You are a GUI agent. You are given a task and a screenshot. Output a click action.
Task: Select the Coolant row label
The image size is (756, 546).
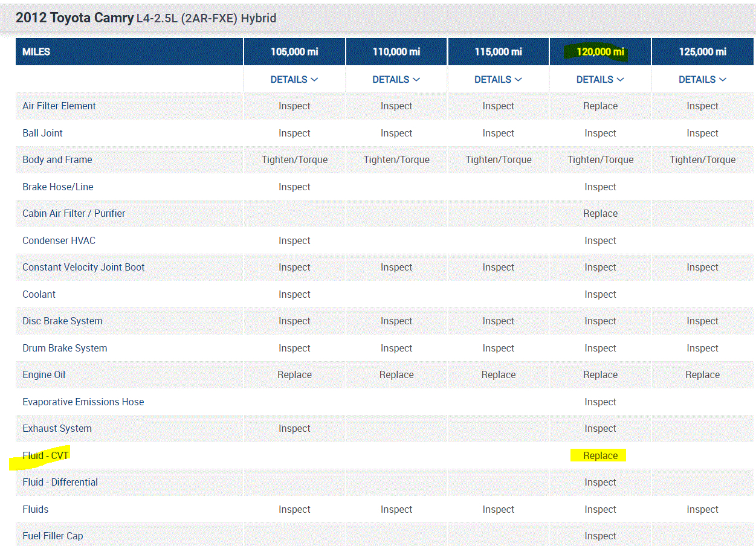[39, 294]
